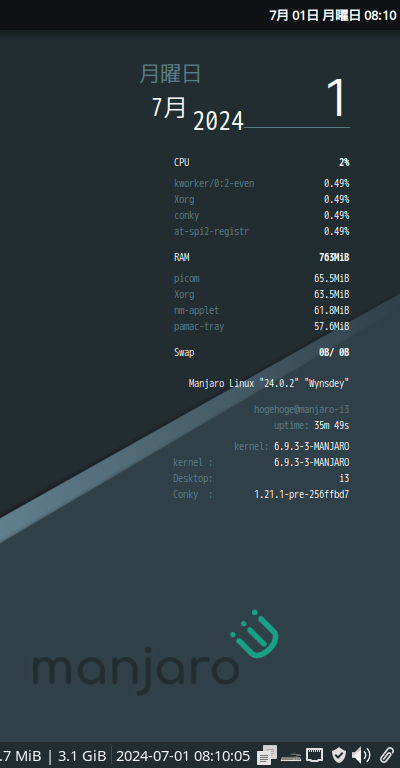
Task: Click the 2024-07-01 08:10:05 status bar clock
Action: [183, 756]
